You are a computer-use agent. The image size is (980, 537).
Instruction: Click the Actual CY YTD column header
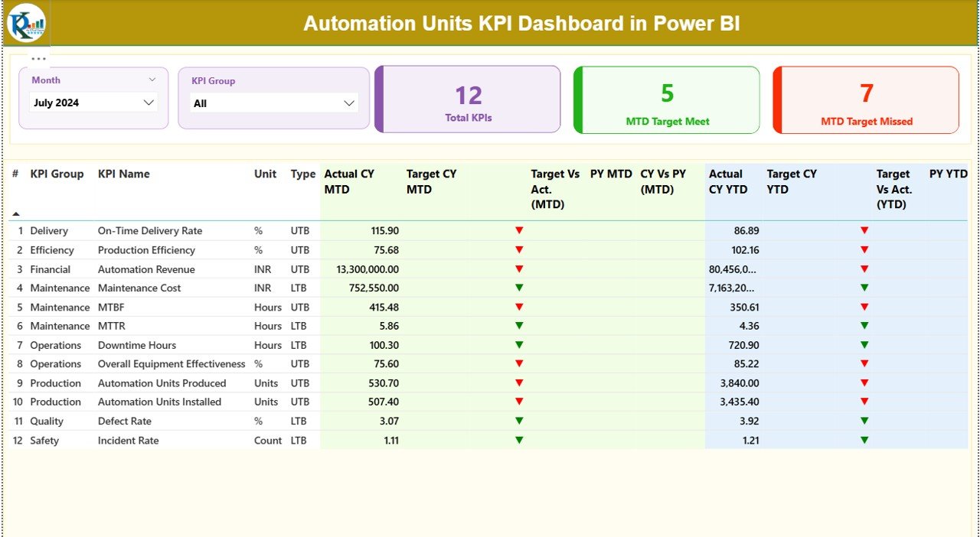727,181
